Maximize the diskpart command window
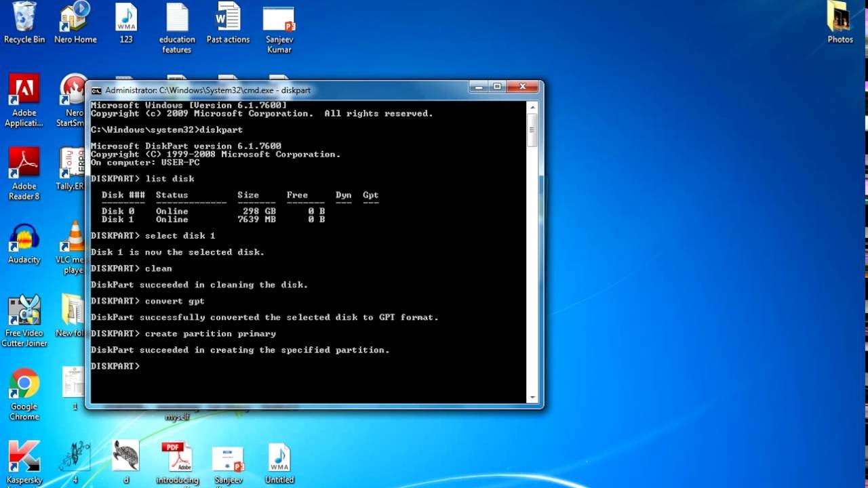The image size is (868, 488). (x=497, y=87)
